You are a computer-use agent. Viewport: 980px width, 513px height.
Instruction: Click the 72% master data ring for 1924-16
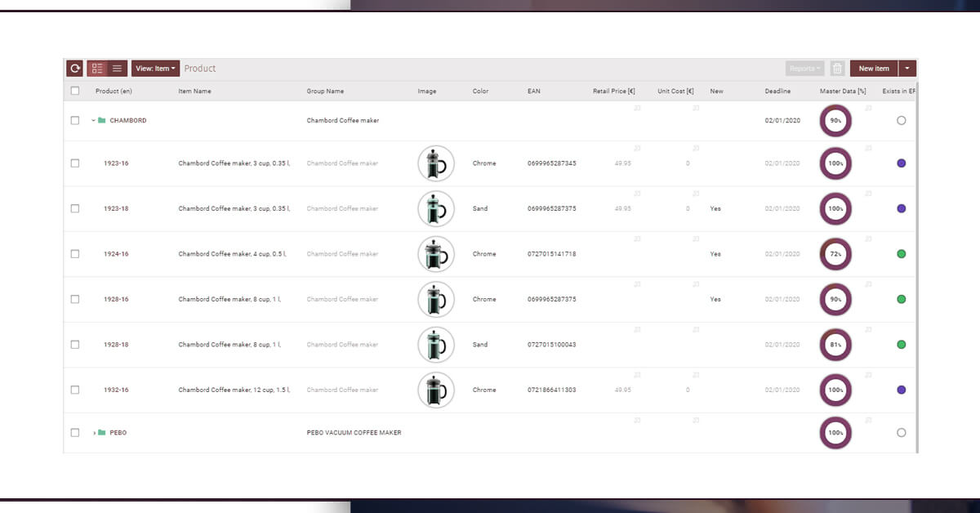(835, 254)
